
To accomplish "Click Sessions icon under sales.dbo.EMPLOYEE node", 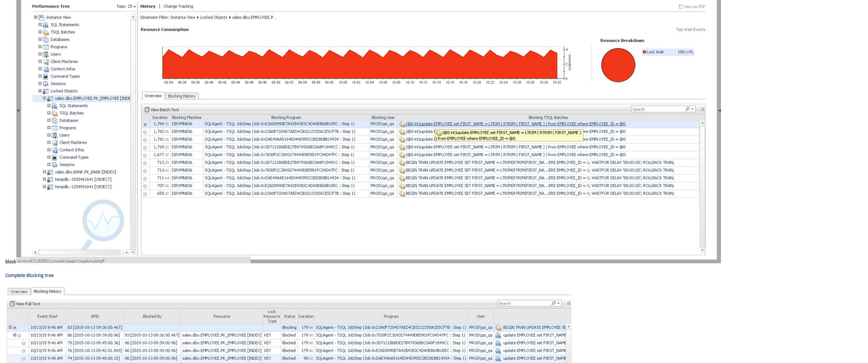I will (55, 165).
